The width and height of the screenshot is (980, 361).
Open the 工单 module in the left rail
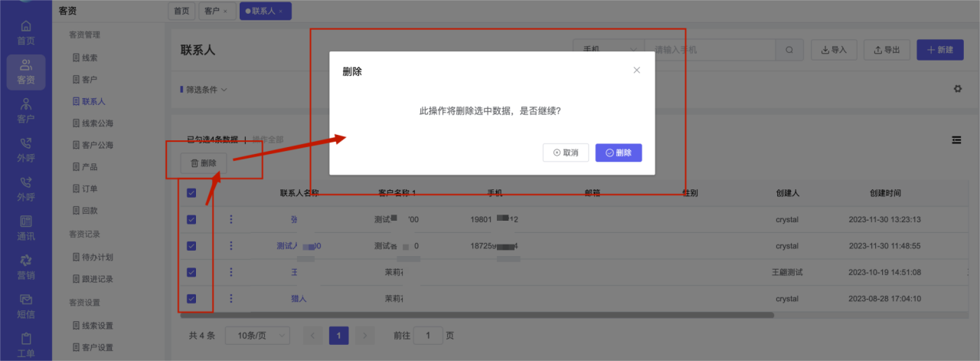click(26, 346)
